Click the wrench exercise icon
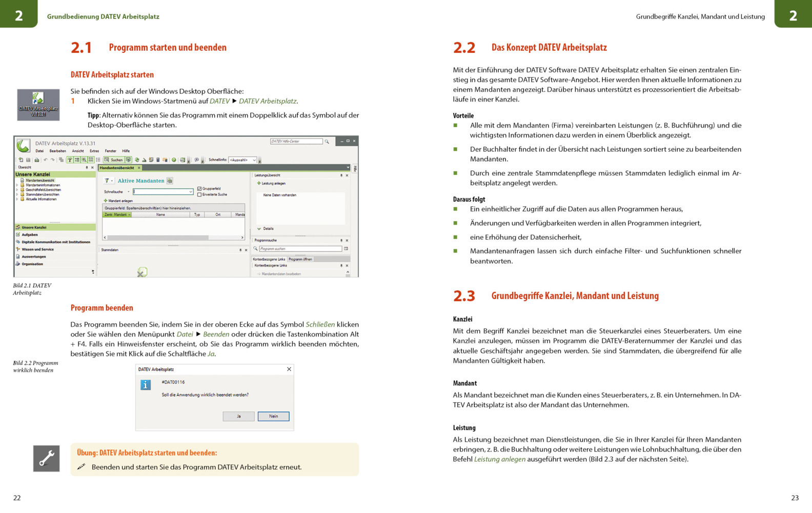Screen dimensions: 812x513 [46, 458]
